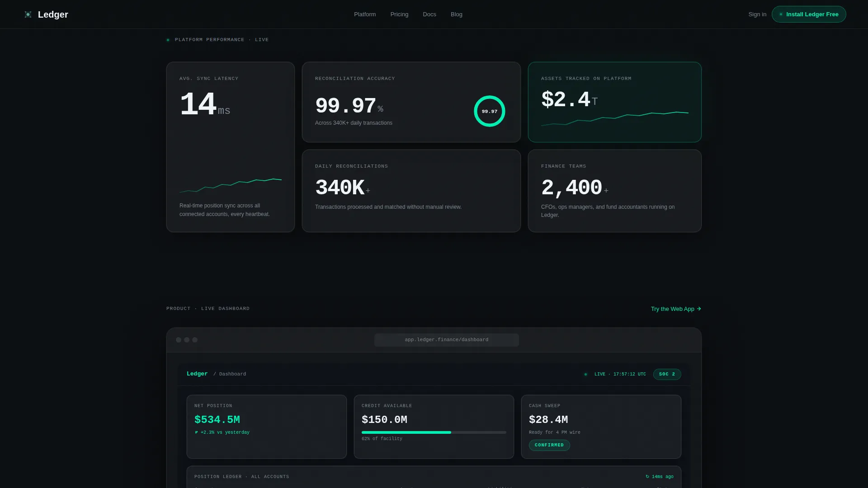The height and width of the screenshot is (488, 868).
Task: Click the Sign in link
Action: click(x=757, y=14)
